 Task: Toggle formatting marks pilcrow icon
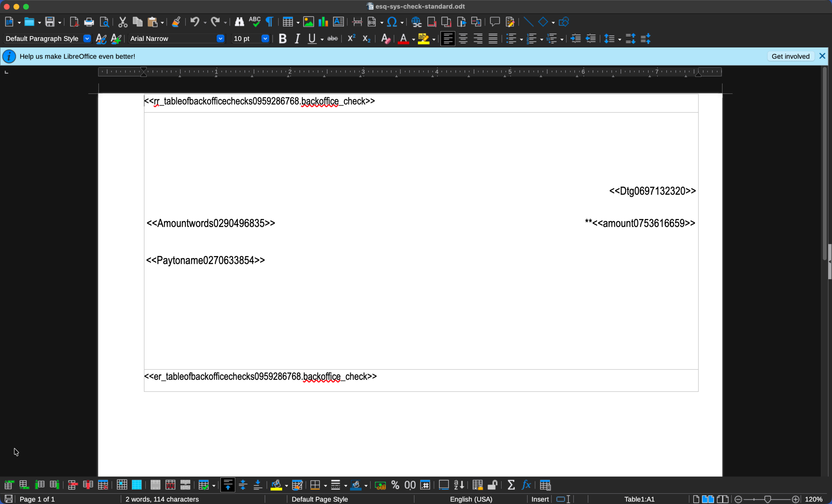[269, 22]
